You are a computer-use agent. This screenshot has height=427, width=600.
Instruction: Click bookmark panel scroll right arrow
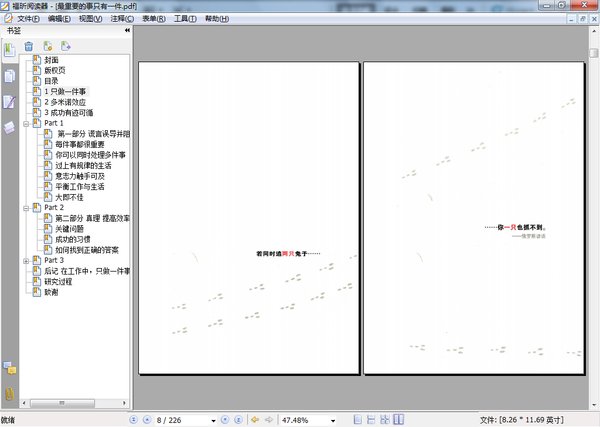[x=124, y=403]
